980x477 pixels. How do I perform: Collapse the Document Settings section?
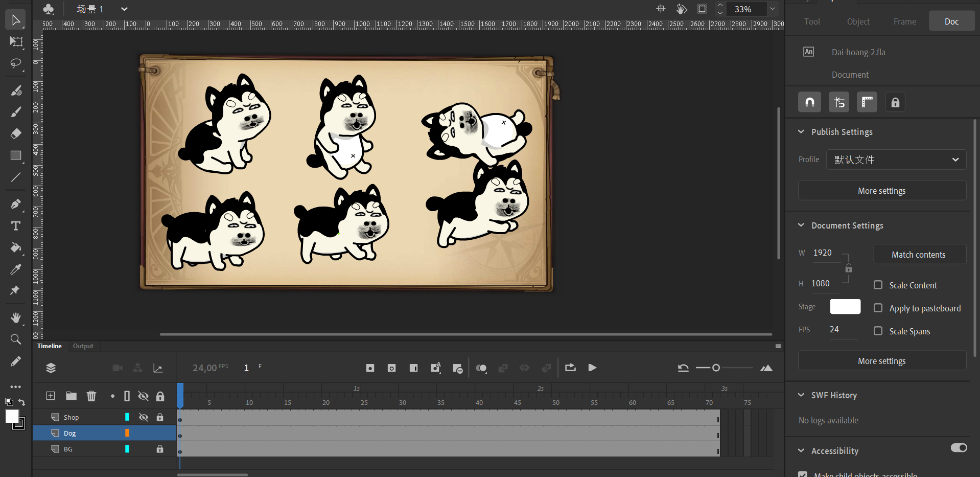[x=801, y=225]
